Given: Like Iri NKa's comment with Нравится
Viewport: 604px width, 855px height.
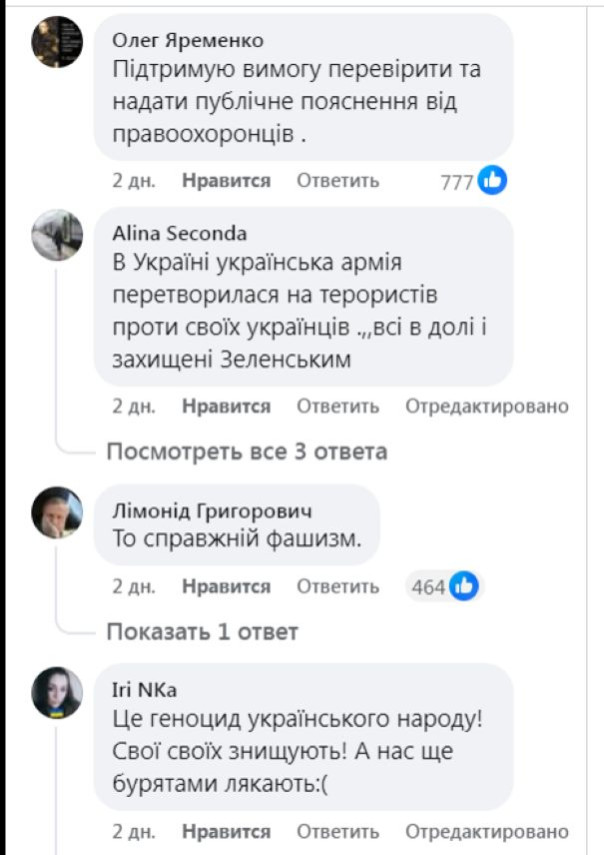Looking at the screenshot, I should pos(226,832).
